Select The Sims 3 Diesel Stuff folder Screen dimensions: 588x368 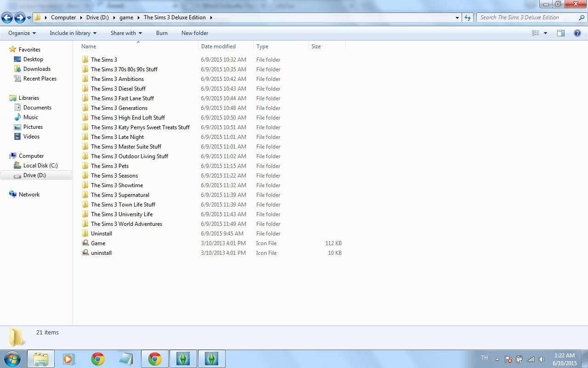click(x=118, y=89)
